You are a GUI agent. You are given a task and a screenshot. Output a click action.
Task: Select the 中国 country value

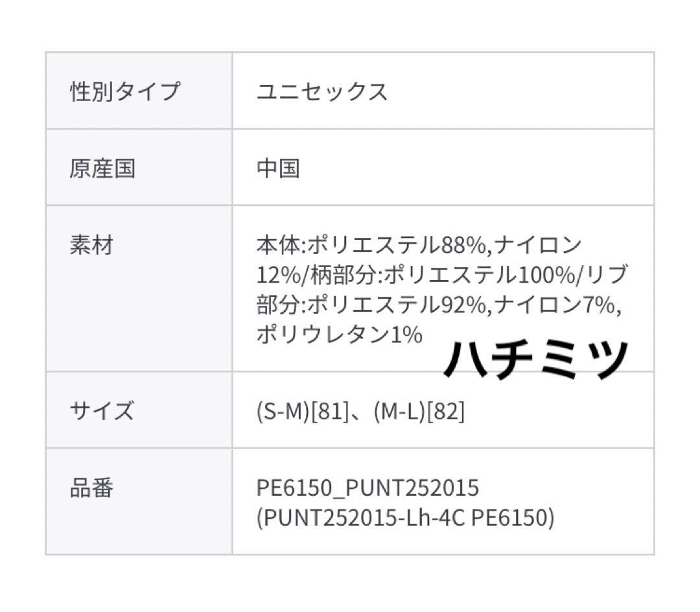point(278,169)
